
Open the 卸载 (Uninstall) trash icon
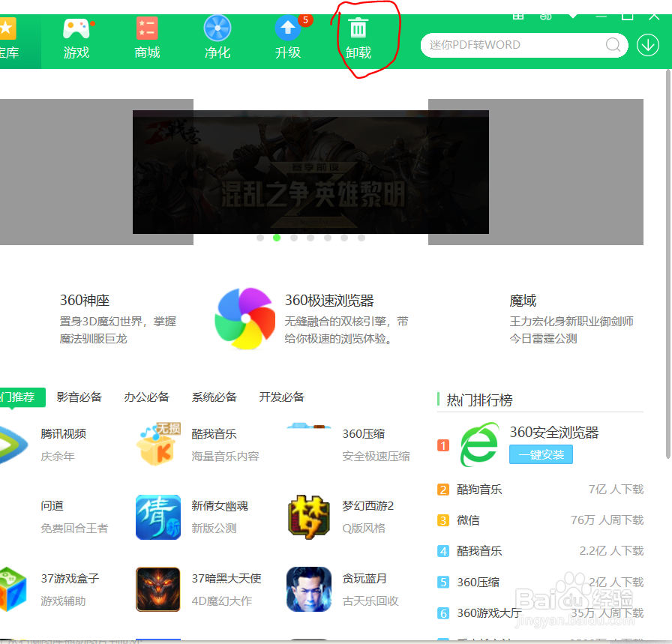[x=358, y=28]
